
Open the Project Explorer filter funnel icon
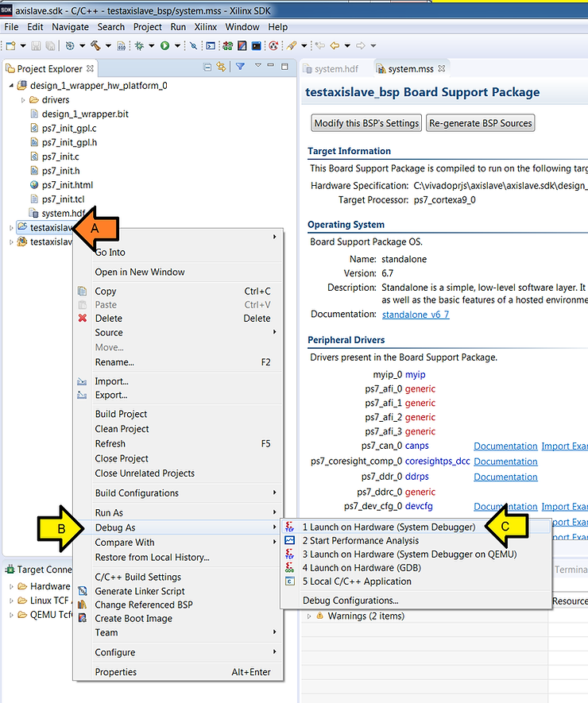point(240,68)
